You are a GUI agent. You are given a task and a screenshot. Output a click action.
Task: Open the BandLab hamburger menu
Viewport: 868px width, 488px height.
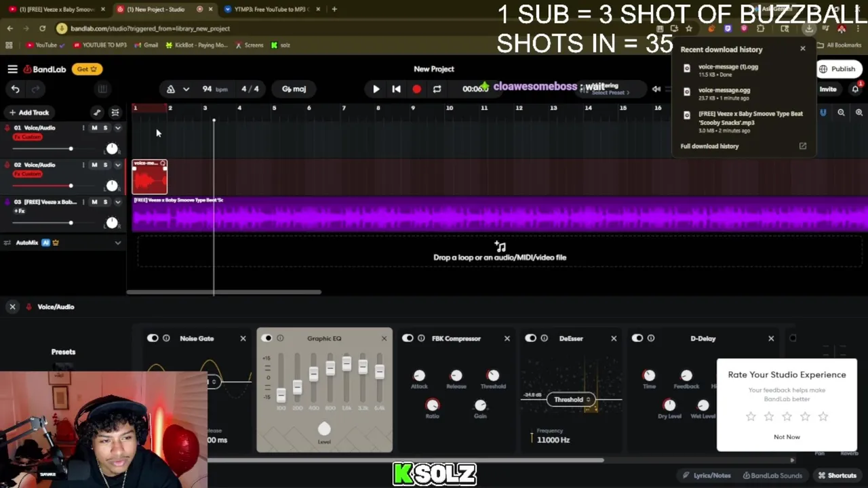(x=12, y=69)
